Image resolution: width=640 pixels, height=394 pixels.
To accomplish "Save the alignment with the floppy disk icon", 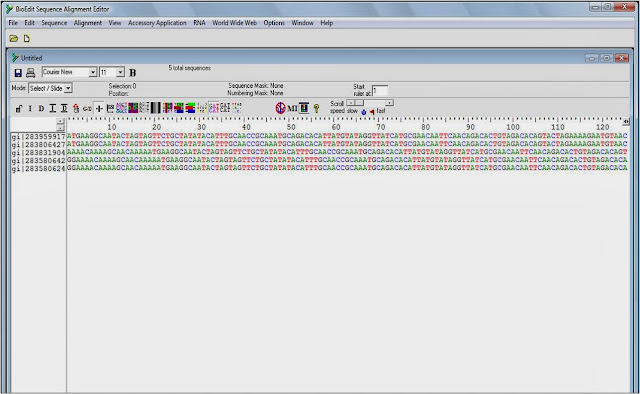I will coord(18,73).
